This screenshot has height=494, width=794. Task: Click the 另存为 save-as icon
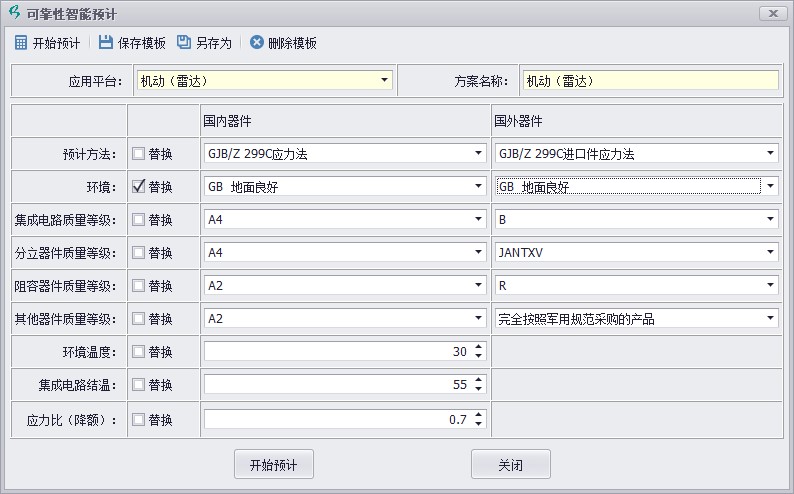(184, 43)
